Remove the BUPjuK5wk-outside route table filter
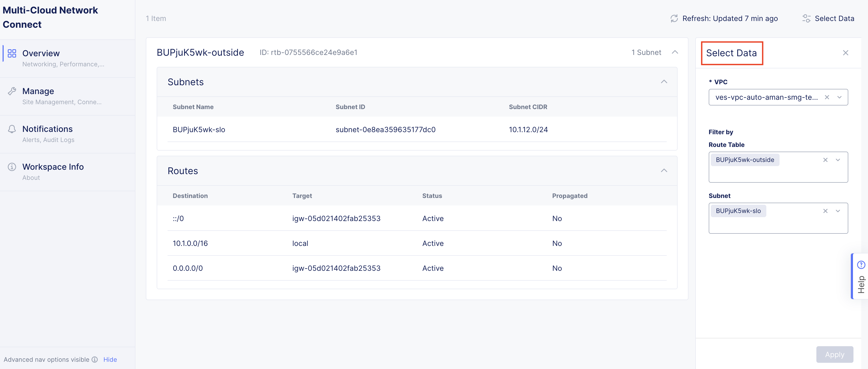 pos(825,160)
